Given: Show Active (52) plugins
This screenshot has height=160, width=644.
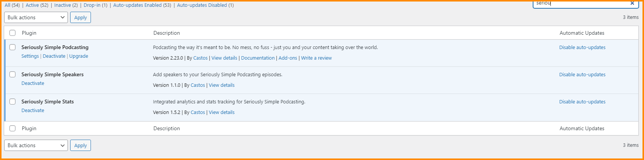Looking at the screenshot, I should click(x=37, y=5).
